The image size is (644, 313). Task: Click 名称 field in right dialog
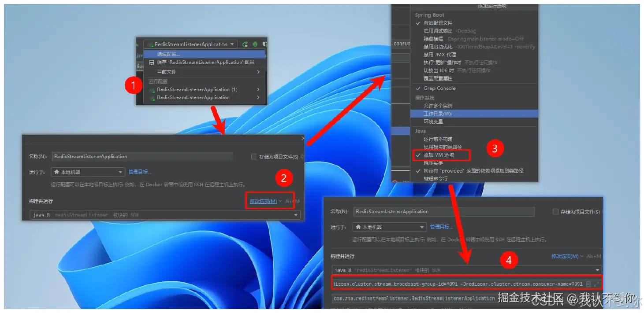point(444,212)
